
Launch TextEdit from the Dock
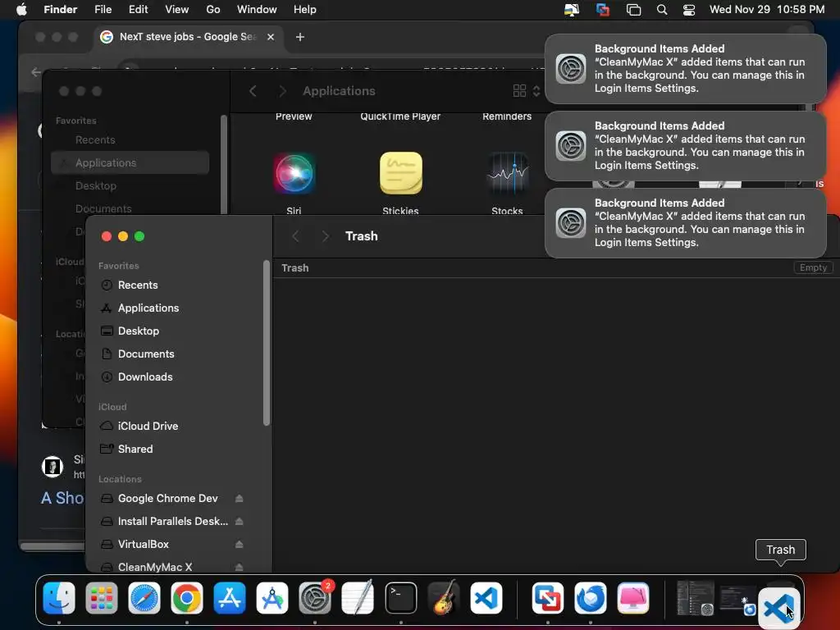358,598
